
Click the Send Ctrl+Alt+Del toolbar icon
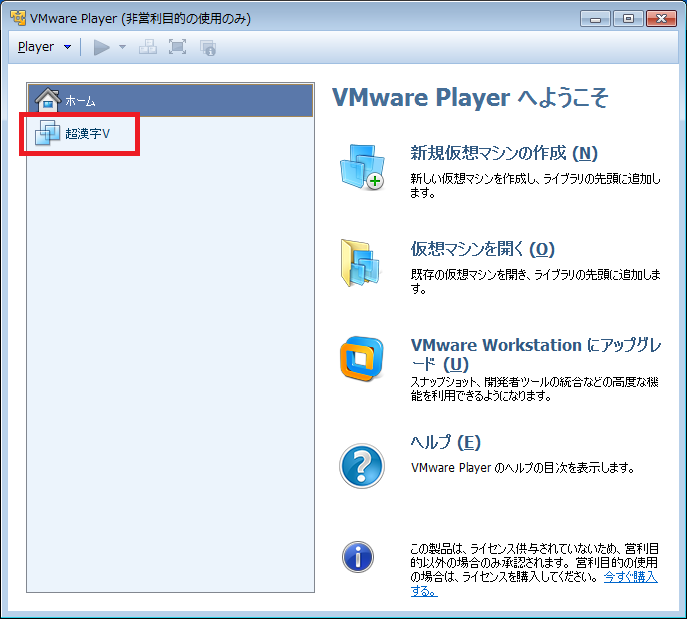(148, 47)
